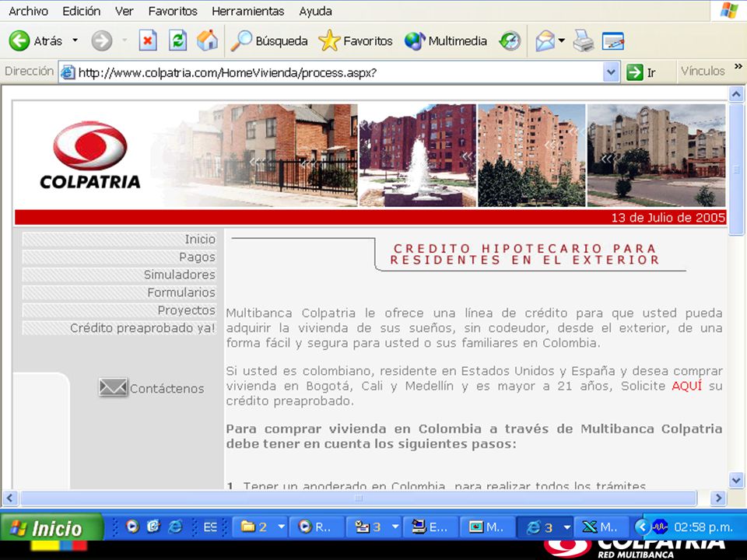747x560 pixels.
Task: Open the Multimedia toolbar button
Action: coord(445,41)
